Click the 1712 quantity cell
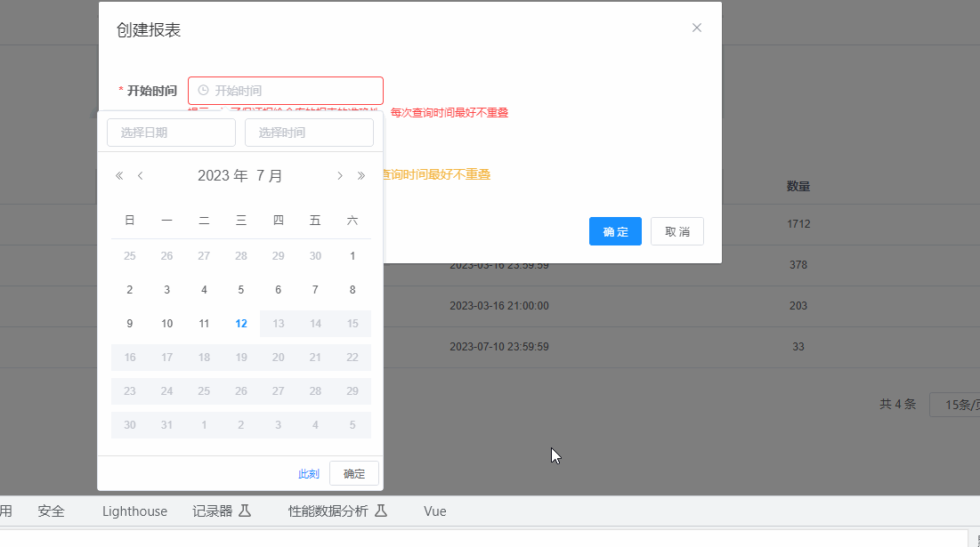The width and height of the screenshot is (980, 547). coord(798,224)
